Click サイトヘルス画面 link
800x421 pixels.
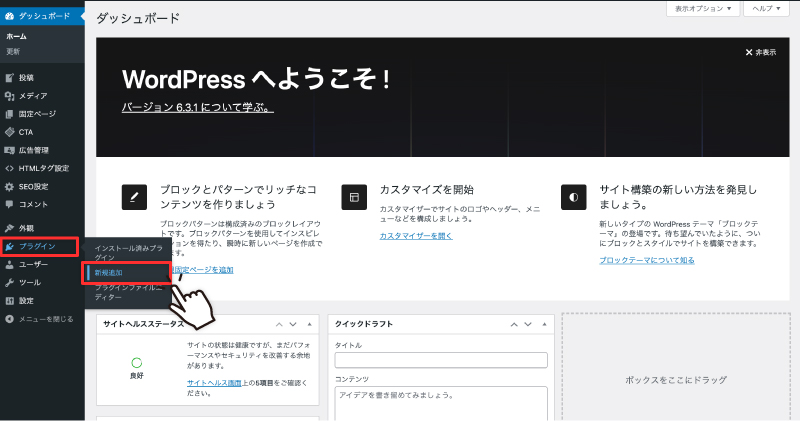pyautogui.click(x=214, y=383)
